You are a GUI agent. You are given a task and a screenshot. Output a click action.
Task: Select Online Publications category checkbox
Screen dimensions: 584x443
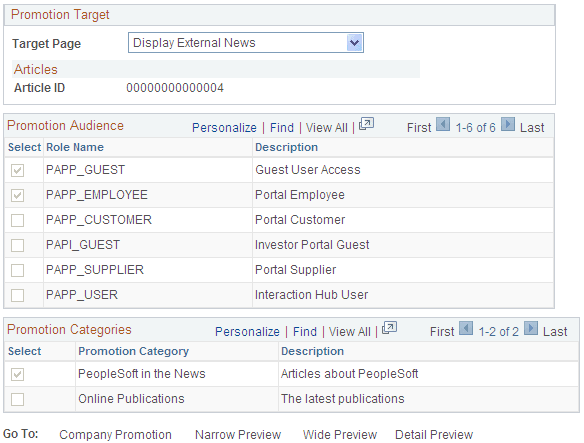coord(18,399)
